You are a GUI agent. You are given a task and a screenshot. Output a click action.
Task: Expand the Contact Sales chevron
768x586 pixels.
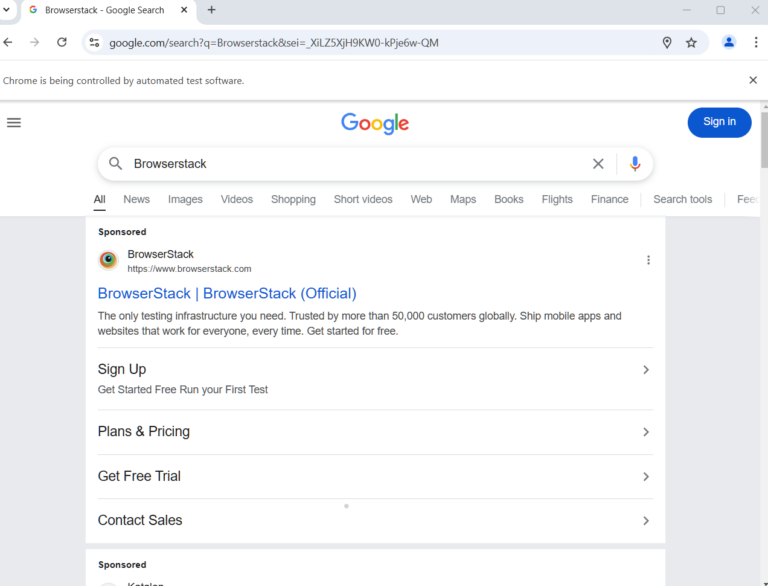646,521
